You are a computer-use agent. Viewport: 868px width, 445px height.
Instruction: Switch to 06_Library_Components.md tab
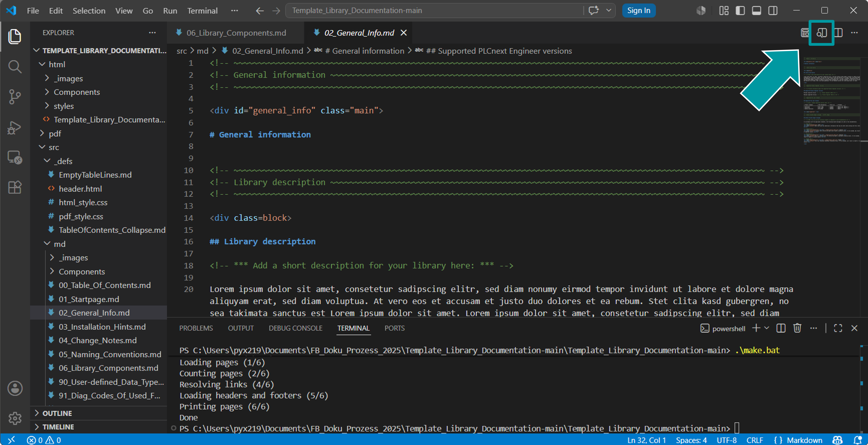point(236,33)
